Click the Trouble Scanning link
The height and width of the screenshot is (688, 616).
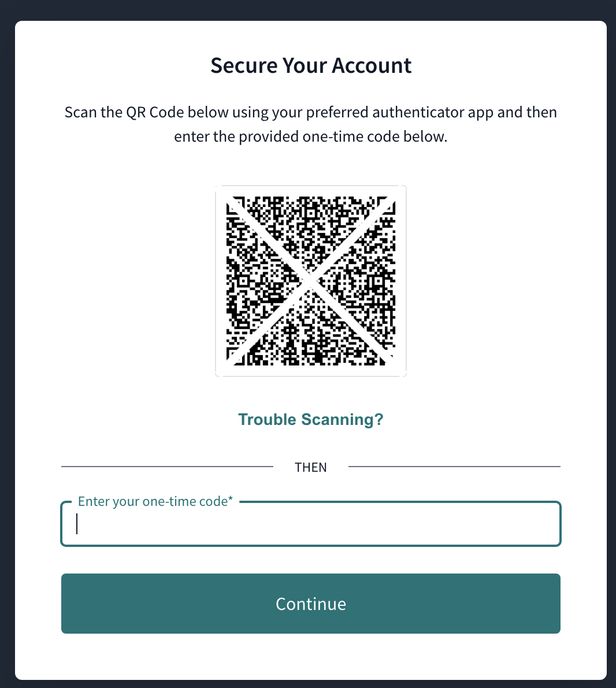pyautogui.click(x=311, y=419)
